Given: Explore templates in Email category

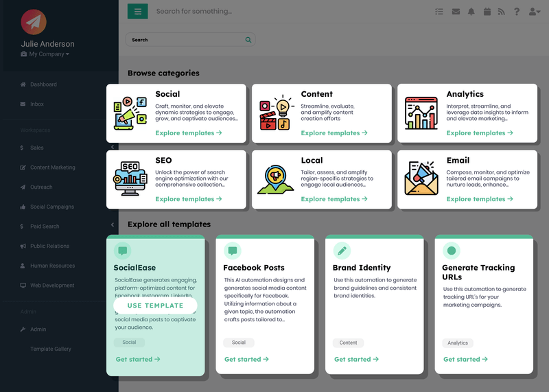Looking at the screenshot, I should coord(480,199).
